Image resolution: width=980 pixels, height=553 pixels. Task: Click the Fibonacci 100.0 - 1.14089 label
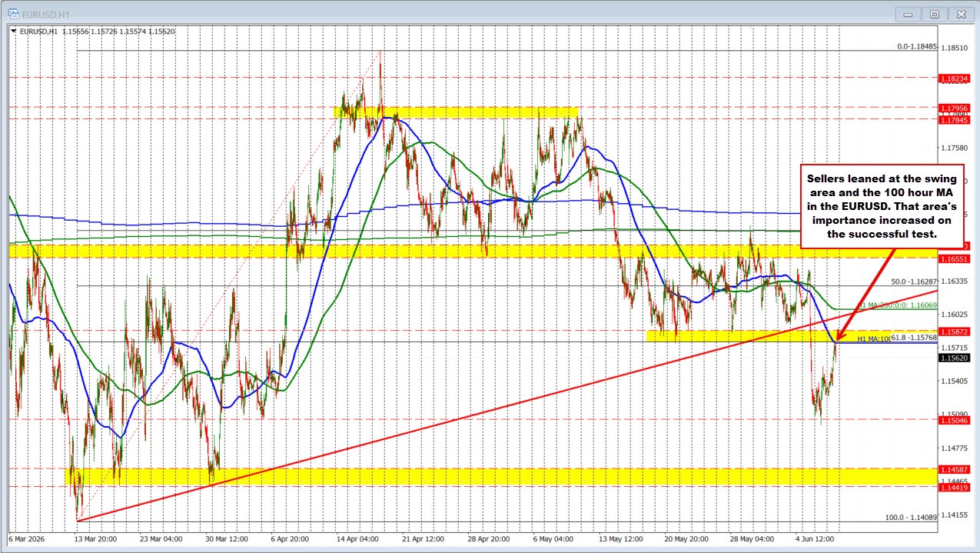(912, 518)
